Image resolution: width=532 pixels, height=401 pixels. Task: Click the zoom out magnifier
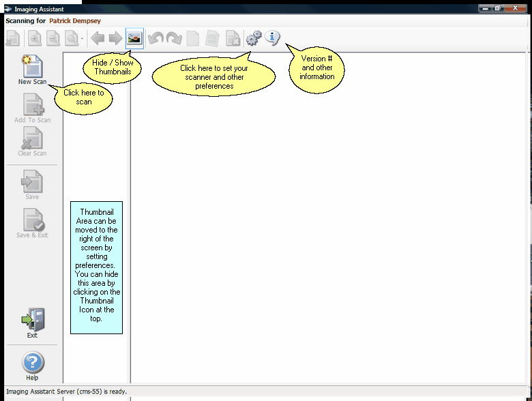53,39
